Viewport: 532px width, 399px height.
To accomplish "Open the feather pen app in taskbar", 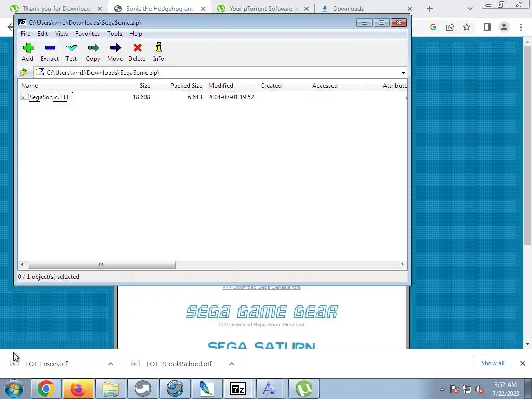I will [206, 389].
